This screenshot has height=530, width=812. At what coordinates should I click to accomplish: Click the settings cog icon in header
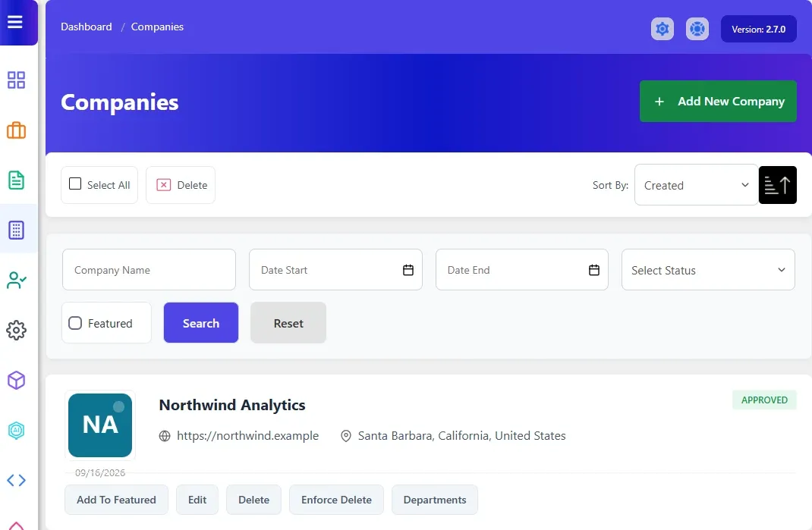point(663,29)
